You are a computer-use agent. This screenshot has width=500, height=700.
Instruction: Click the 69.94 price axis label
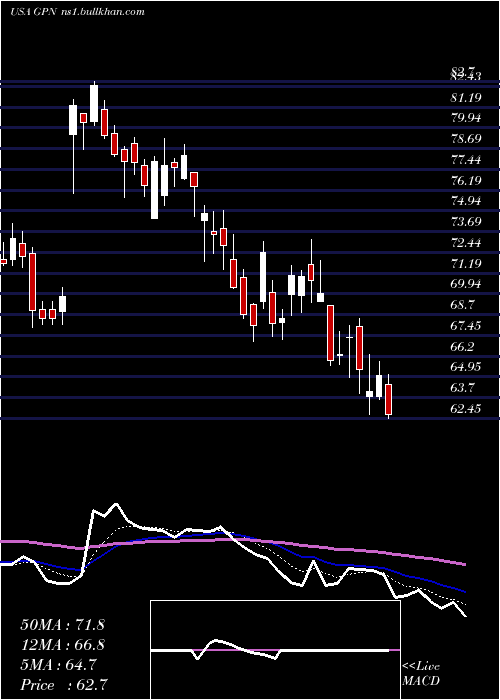coord(466,284)
